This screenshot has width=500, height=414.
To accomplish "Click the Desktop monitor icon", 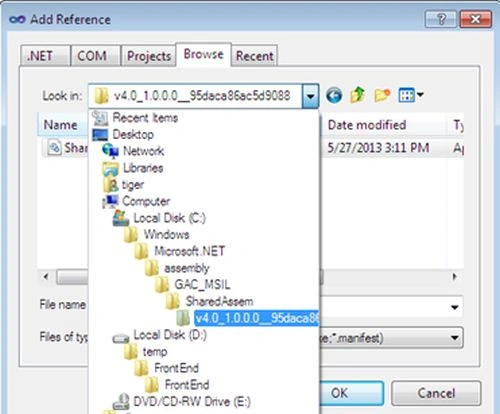I will point(100,135).
